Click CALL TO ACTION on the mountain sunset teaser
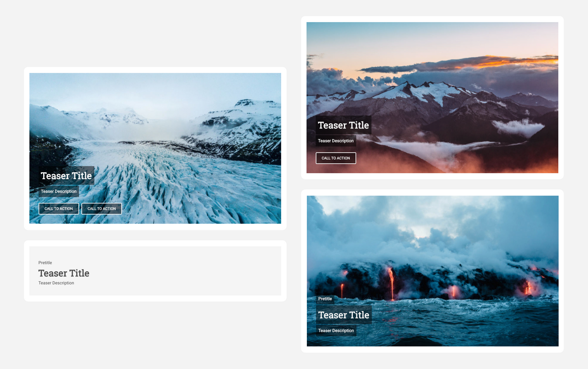The width and height of the screenshot is (588, 369). [336, 158]
